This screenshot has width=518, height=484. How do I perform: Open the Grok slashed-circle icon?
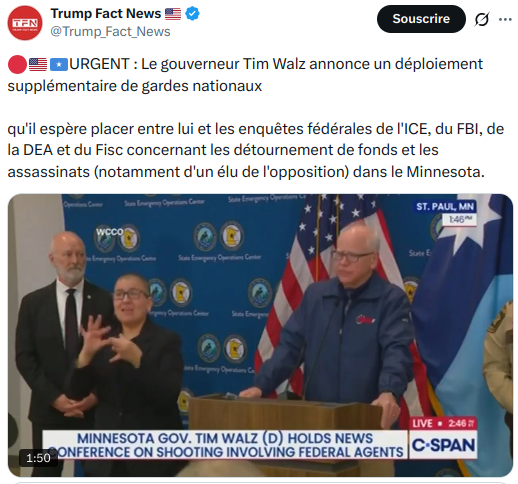coord(482,19)
